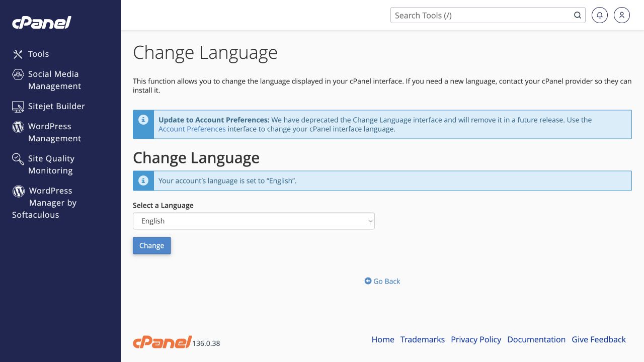Open the Privacy Policy footer link
644x362 pixels.
(476, 339)
